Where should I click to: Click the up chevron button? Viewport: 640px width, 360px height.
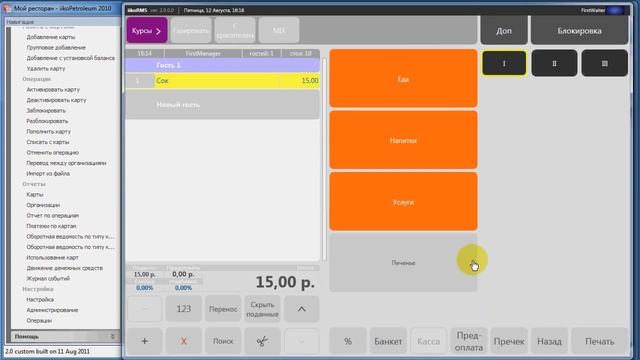[x=302, y=309]
